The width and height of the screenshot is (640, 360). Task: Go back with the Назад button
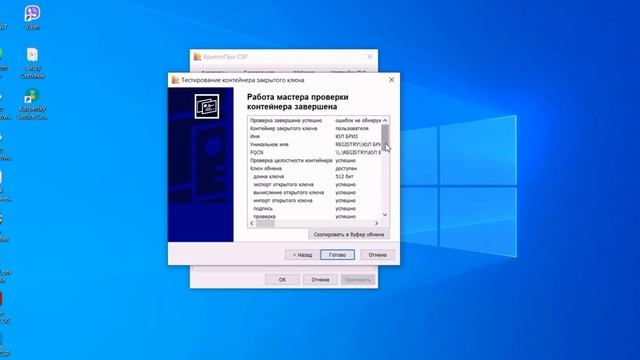[302, 255]
